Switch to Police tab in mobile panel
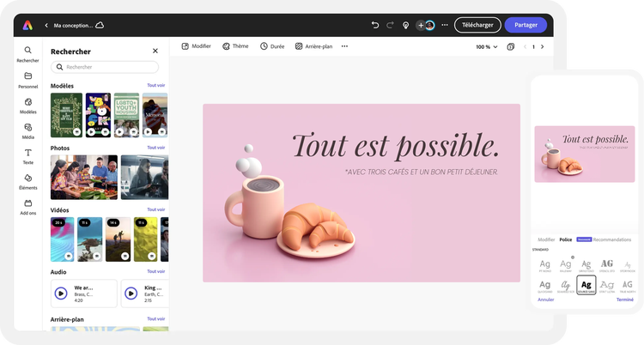Image resolution: width=644 pixels, height=345 pixels. point(566,239)
